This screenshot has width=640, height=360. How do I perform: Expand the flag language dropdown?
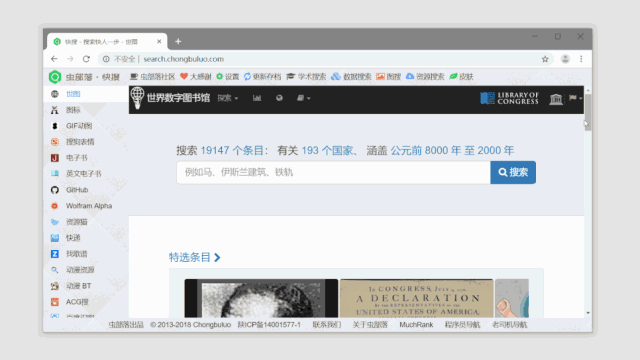[575, 98]
